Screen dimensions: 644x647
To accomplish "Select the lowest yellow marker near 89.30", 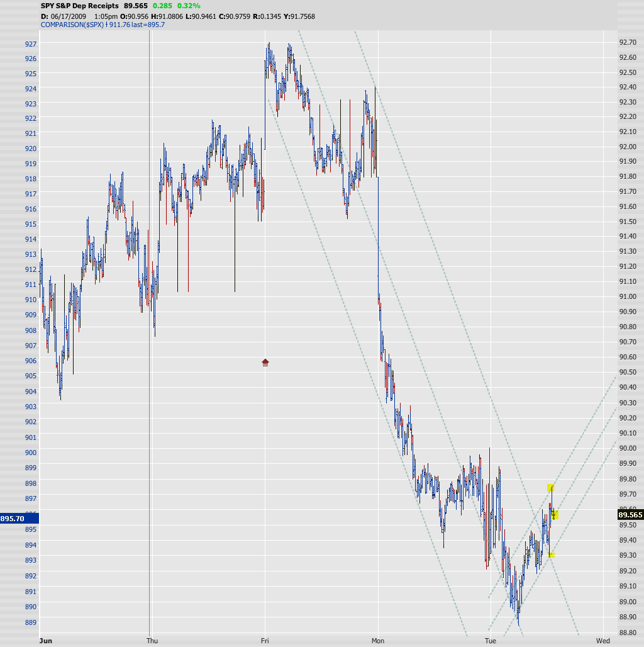I will click(x=552, y=554).
